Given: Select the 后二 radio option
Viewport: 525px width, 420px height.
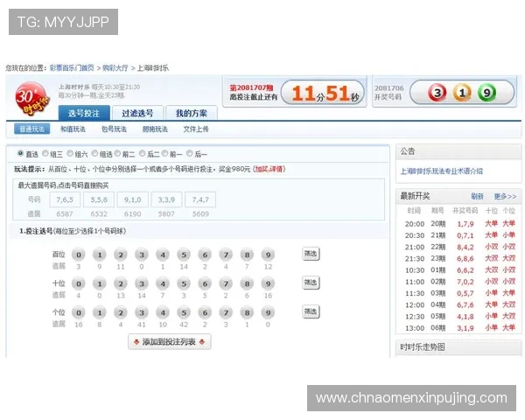Looking at the screenshot, I should [143, 153].
